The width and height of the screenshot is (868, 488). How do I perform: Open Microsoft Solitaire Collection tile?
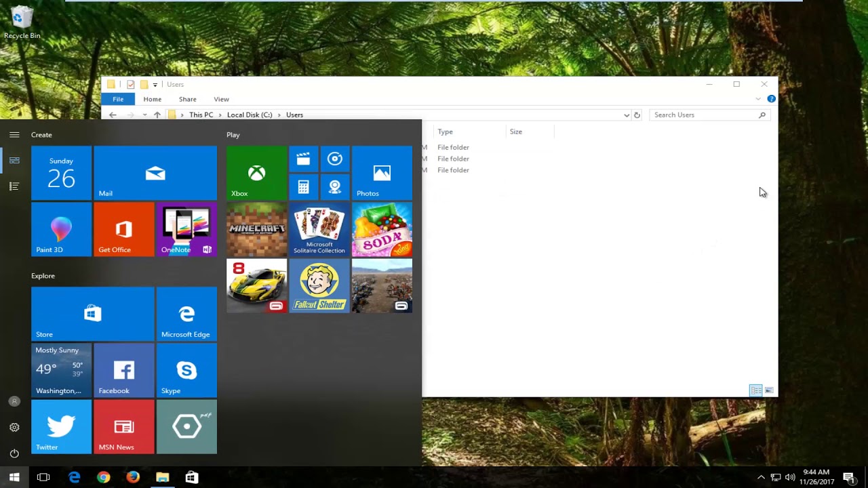319,229
